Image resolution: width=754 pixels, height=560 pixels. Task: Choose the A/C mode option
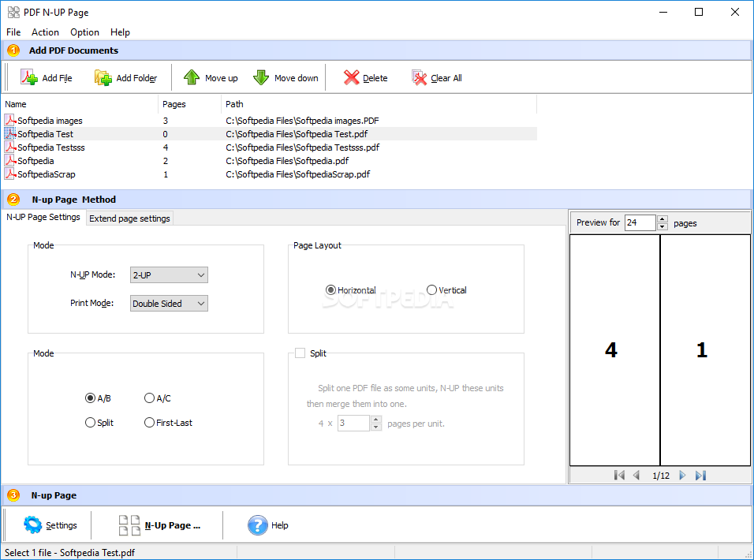[149, 398]
